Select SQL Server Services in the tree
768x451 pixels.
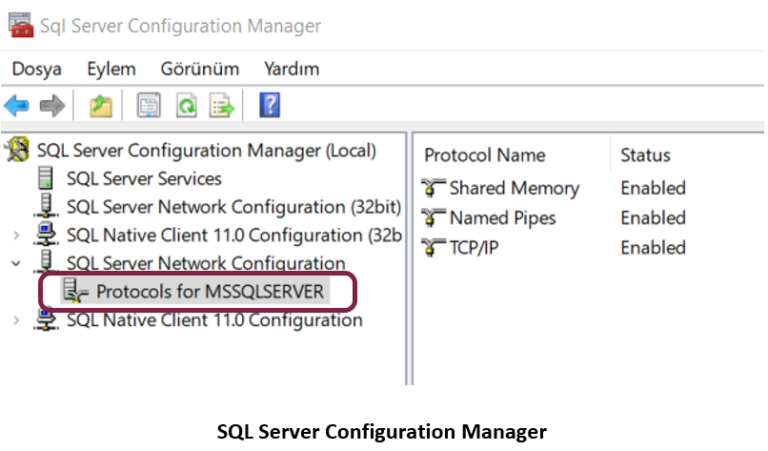pyautogui.click(x=144, y=179)
